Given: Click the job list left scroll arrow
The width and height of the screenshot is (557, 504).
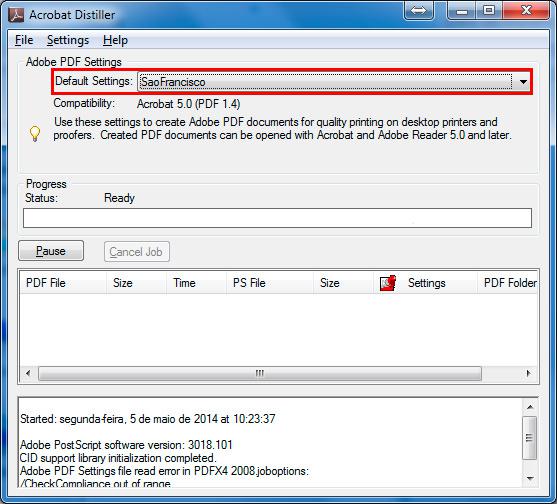Looking at the screenshot, I should 28,373.
